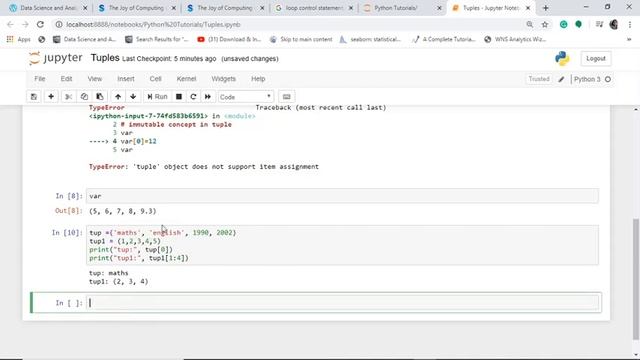Restart the kernel icon
This screenshot has width=640, height=360.
(x=193, y=97)
